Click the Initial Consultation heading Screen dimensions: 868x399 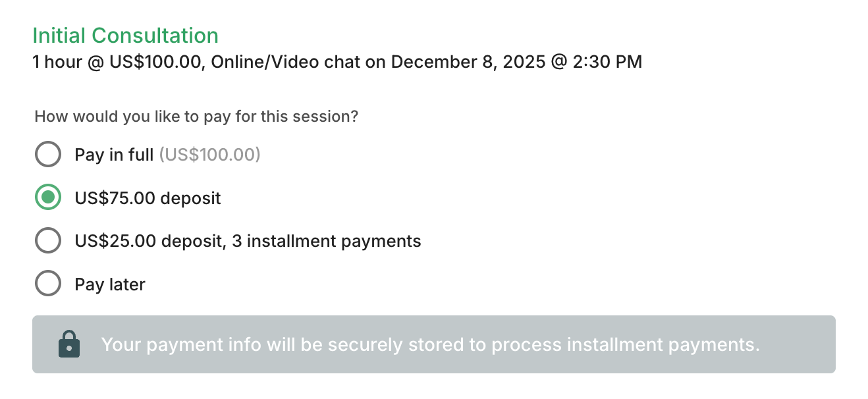[x=125, y=36]
